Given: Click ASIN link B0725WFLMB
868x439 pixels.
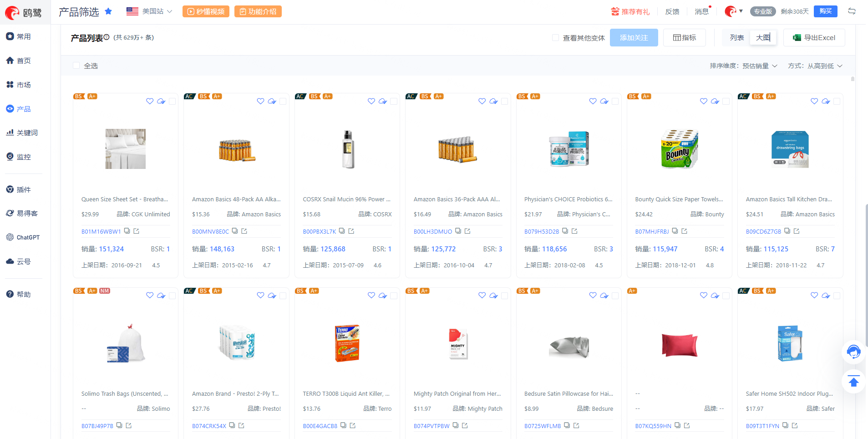Looking at the screenshot, I should (x=543, y=426).
